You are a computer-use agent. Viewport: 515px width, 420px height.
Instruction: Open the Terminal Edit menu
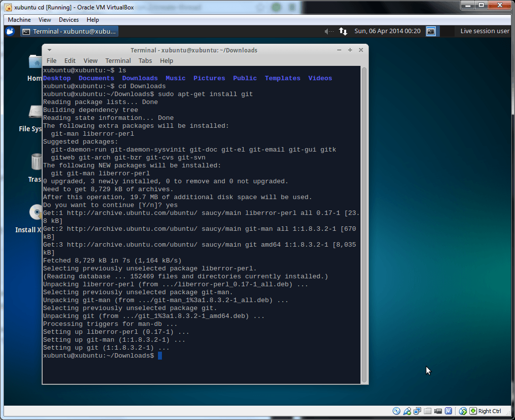click(x=70, y=61)
